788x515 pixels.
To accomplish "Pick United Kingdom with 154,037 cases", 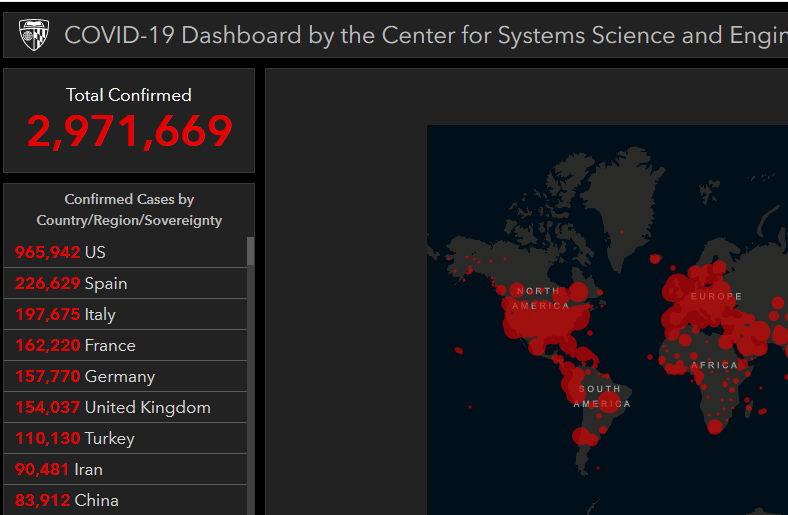I will point(125,407).
